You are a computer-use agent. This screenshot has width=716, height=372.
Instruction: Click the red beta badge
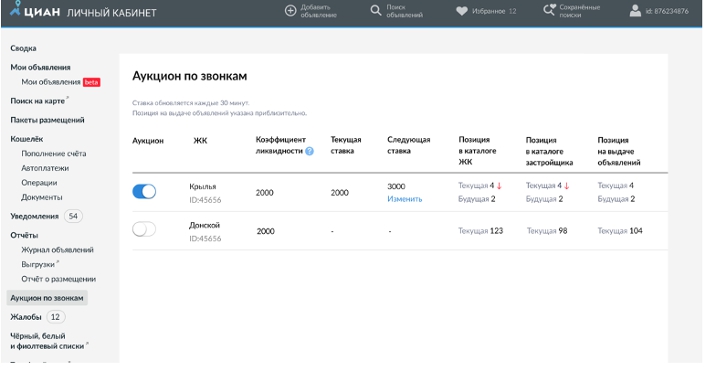coord(92,82)
